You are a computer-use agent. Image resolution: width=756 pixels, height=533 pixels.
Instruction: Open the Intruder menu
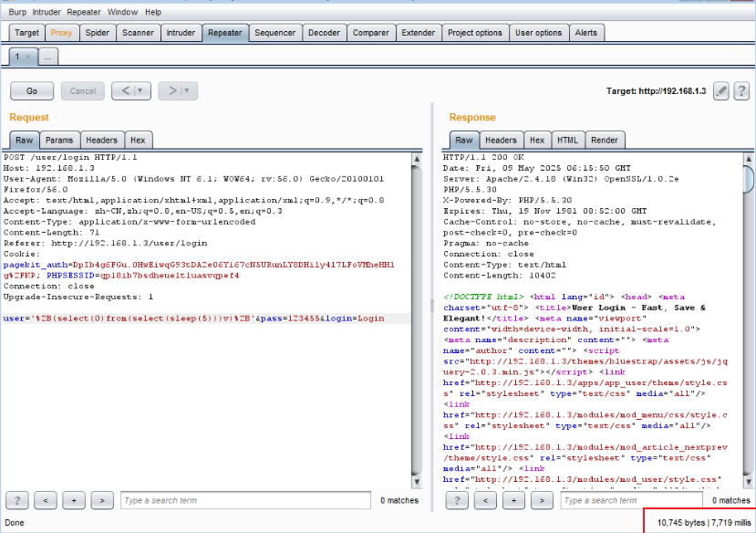(47, 12)
